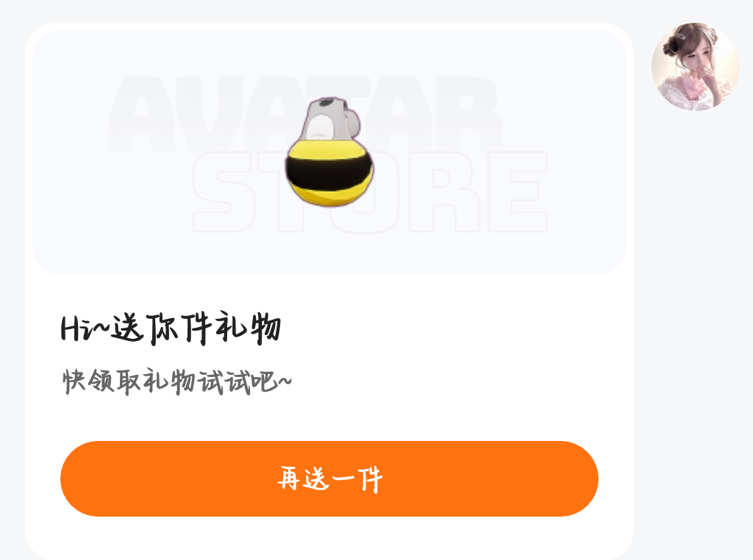Viewport: 753px width, 560px height.
Task: Click the 礼物 characters in the title
Action: click(248, 329)
